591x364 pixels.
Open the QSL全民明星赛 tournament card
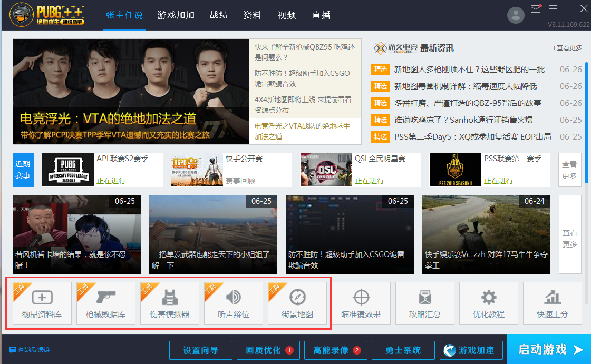click(360, 170)
